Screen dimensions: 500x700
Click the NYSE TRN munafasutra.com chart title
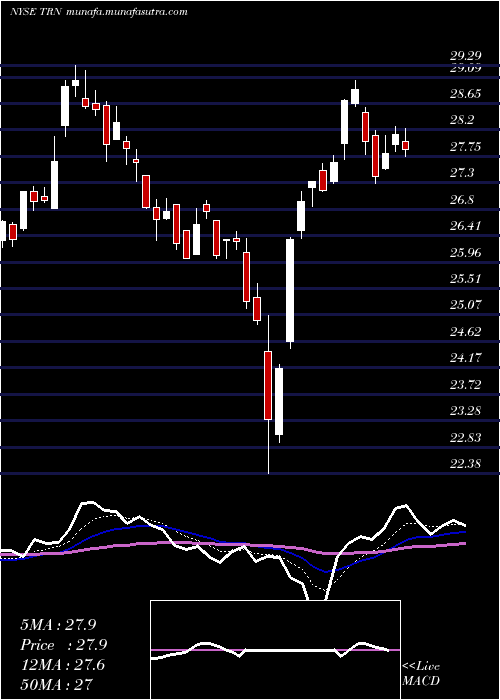[x=98, y=12]
